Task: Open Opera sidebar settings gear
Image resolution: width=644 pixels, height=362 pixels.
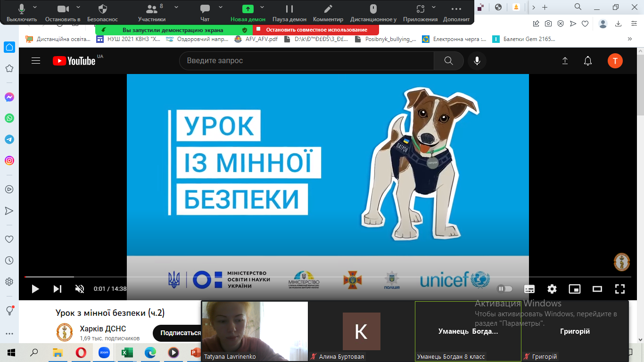Action: coord(9,281)
